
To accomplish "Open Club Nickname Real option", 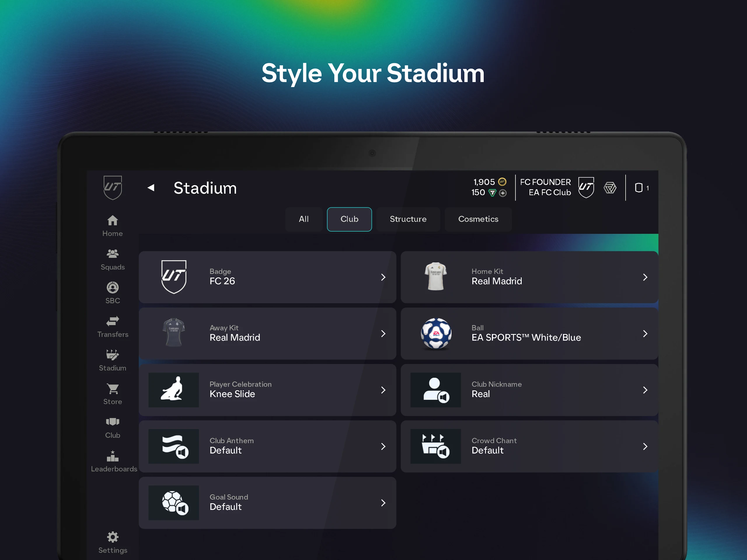I will tap(529, 390).
